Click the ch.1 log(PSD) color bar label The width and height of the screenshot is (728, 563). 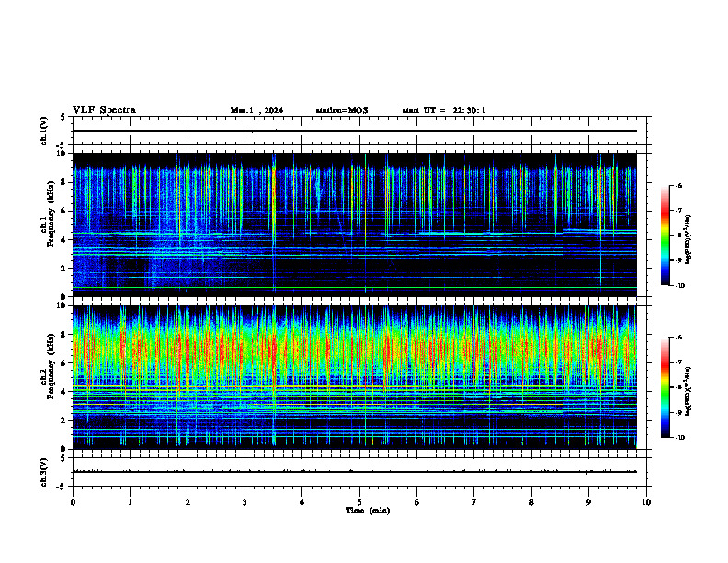pyautogui.click(x=688, y=239)
